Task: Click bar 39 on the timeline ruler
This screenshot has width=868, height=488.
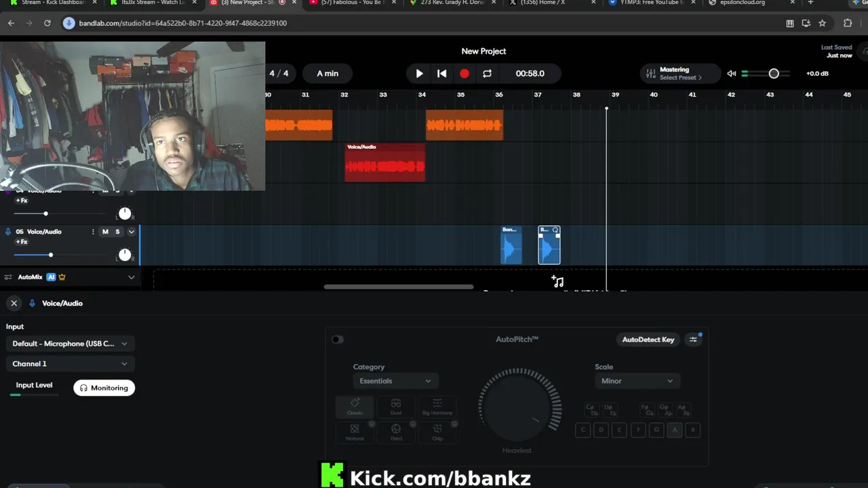Action: coord(615,95)
